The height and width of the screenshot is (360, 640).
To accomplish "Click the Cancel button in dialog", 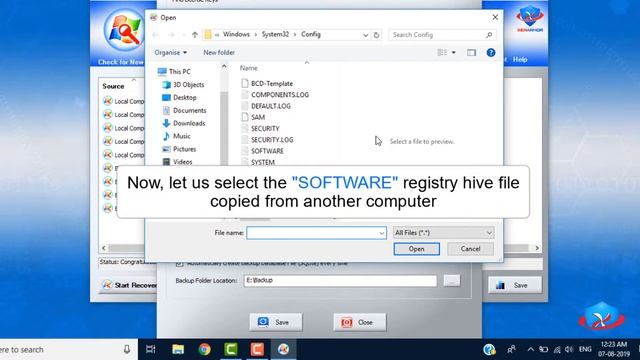I will [470, 249].
